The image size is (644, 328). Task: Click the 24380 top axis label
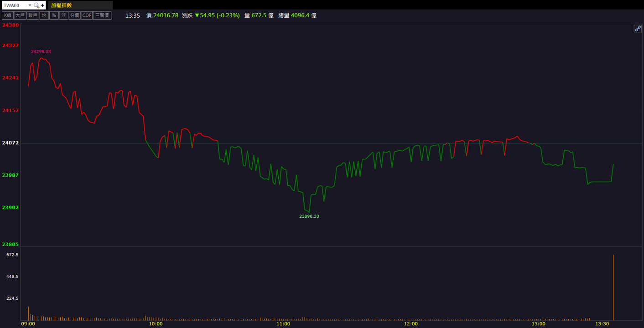tap(10, 25)
